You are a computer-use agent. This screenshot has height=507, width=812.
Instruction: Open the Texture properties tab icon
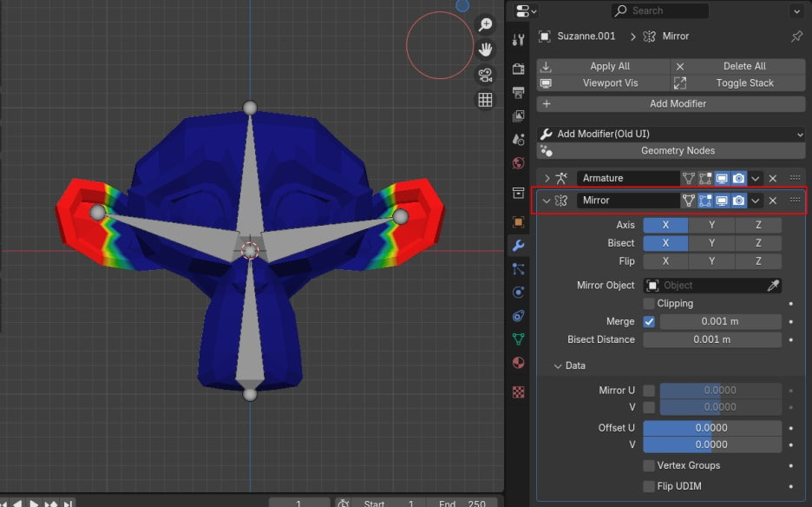519,392
